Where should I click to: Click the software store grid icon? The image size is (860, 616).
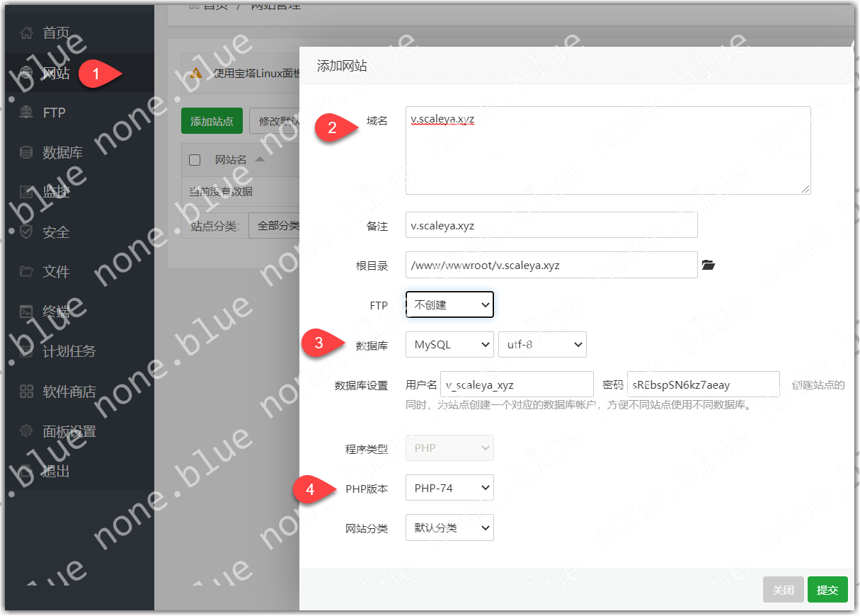pos(26,392)
